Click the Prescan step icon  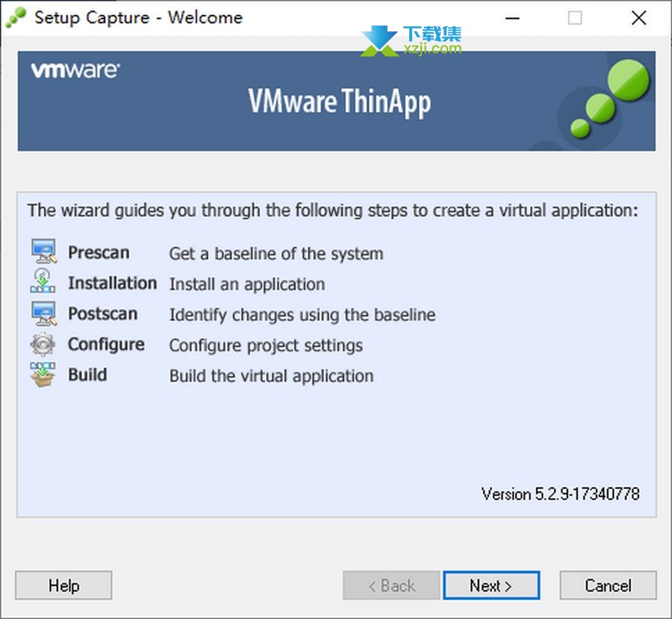pos(43,251)
